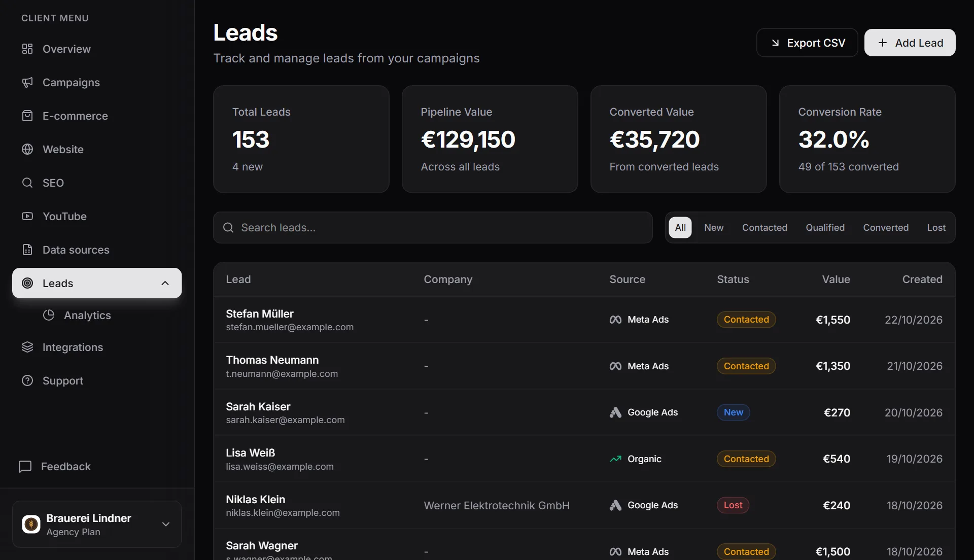This screenshot has height=560, width=974.
Task: Click the Integrations layers icon
Action: click(x=27, y=347)
